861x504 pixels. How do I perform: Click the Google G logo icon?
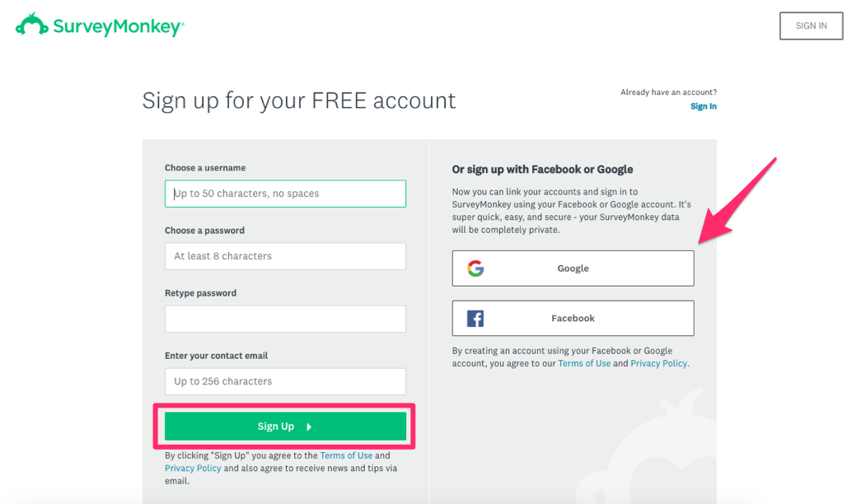click(x=475, y=268)
